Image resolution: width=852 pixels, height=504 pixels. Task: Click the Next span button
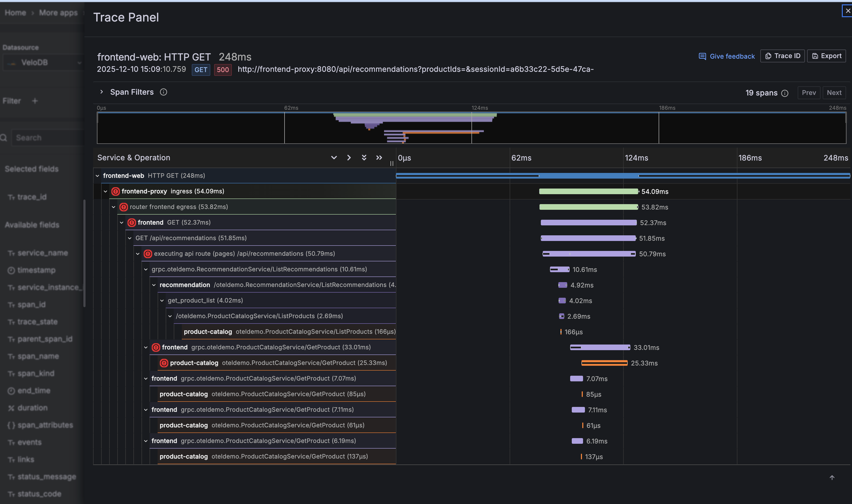click(834, 93)
